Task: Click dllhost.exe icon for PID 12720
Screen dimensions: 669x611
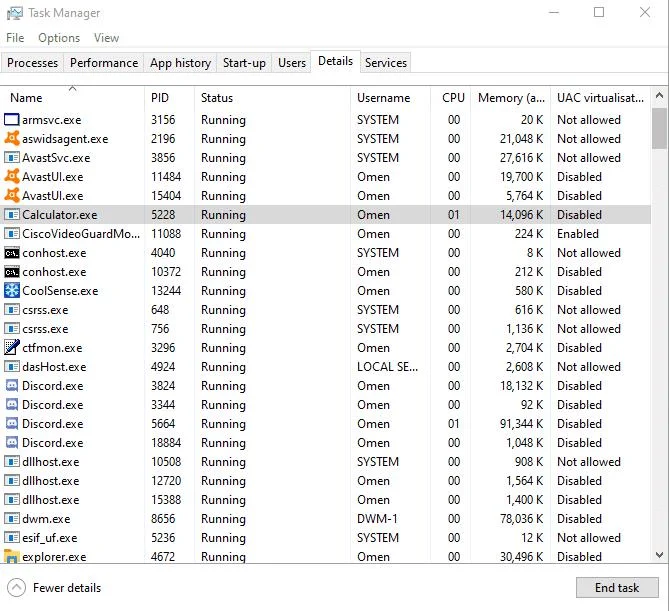Action: pos(12,481)
